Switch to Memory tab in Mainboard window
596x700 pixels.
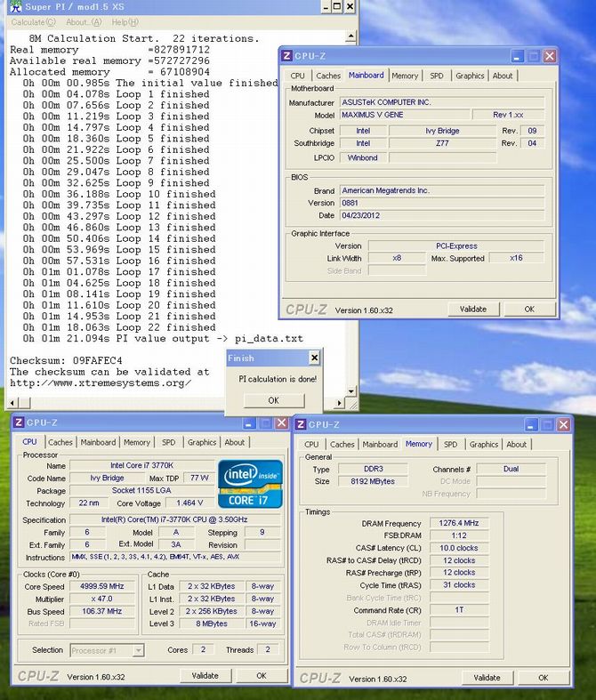click(405, 76)
